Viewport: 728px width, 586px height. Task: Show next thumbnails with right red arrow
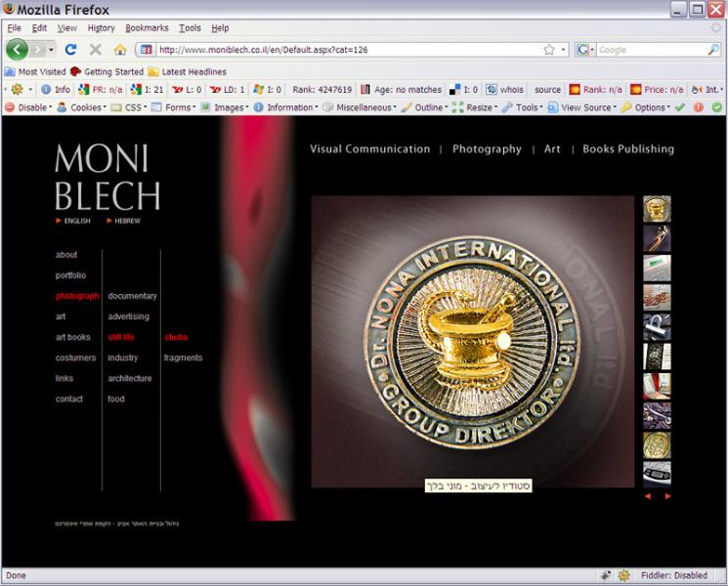(667, 496)
